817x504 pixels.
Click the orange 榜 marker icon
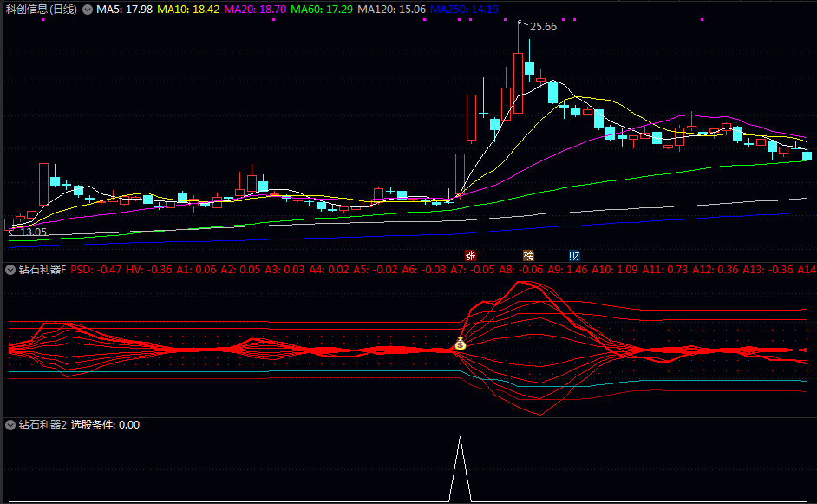[528, 255]
